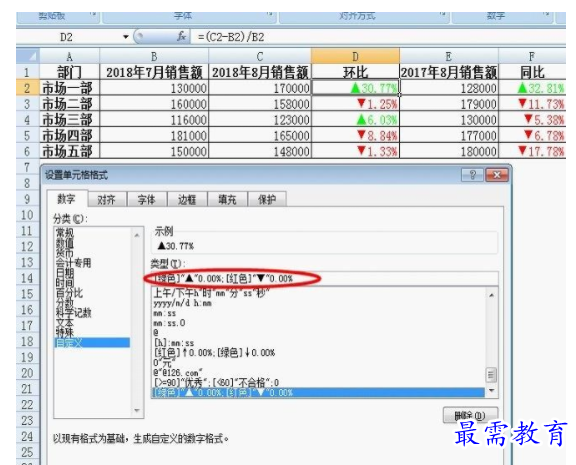This screenshot has width=576, height=465.
Task: Switch to the 字体 tab
Action: coord(147,200)
